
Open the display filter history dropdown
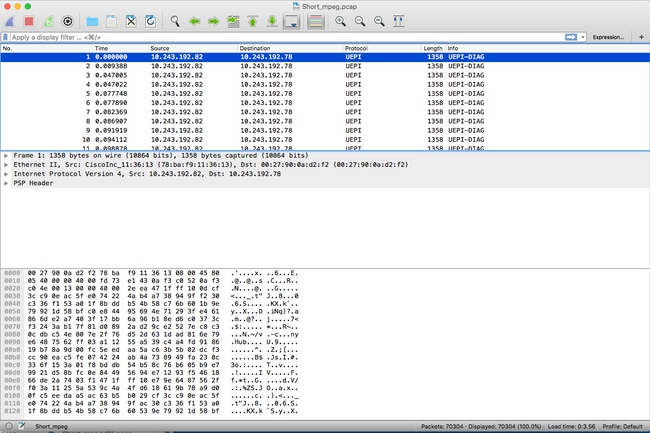(583, 37)
